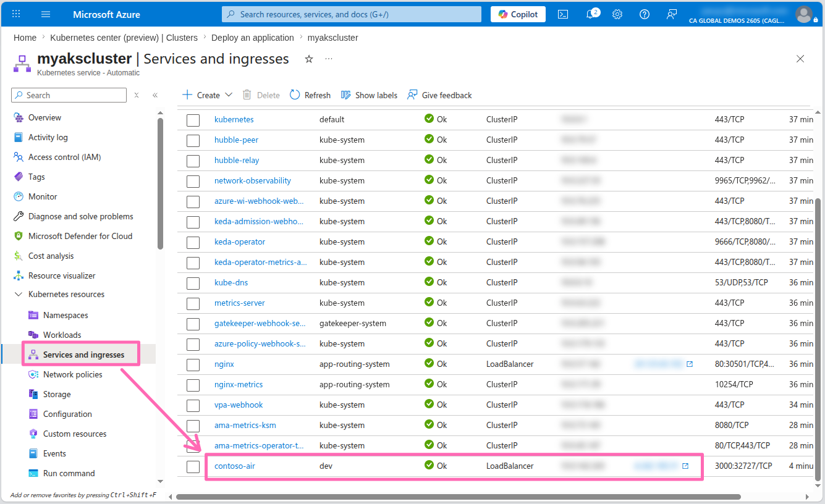This screenshot has height=504, width=825.
Task: Check the keda-operator row checkbox
Action: [x=193, y=242]
